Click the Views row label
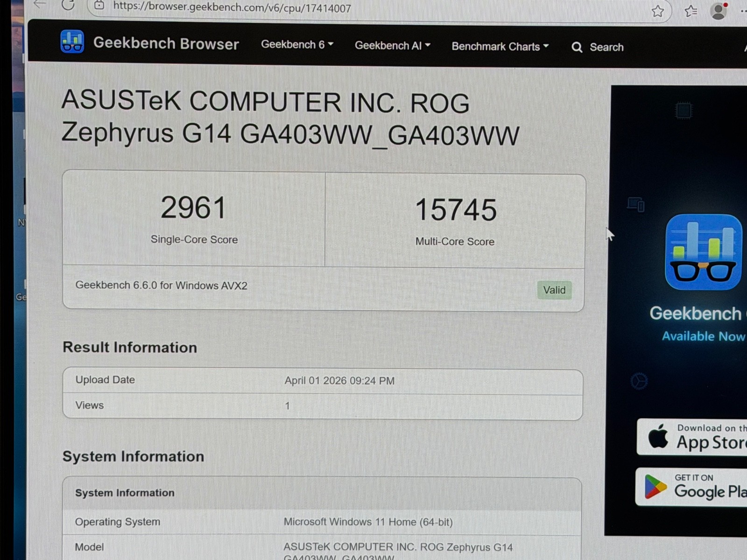Image resolution: width=747 pixels, height=560 pixels. (x=89, y=405)
